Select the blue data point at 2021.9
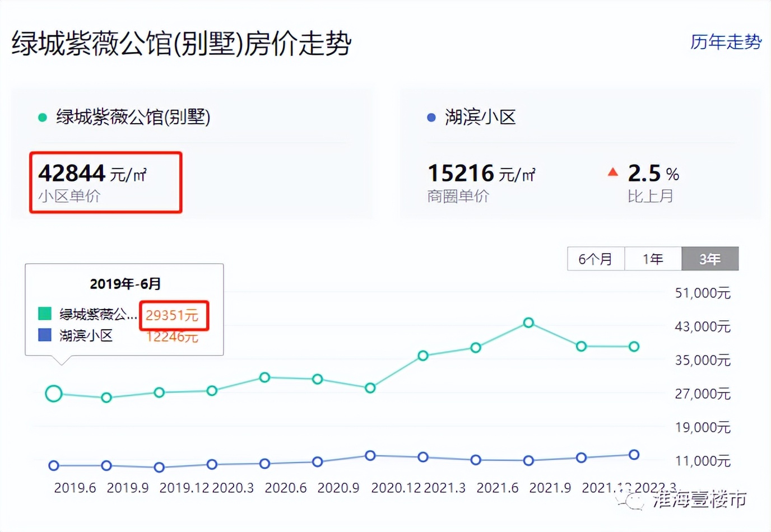 coord(528,460)
